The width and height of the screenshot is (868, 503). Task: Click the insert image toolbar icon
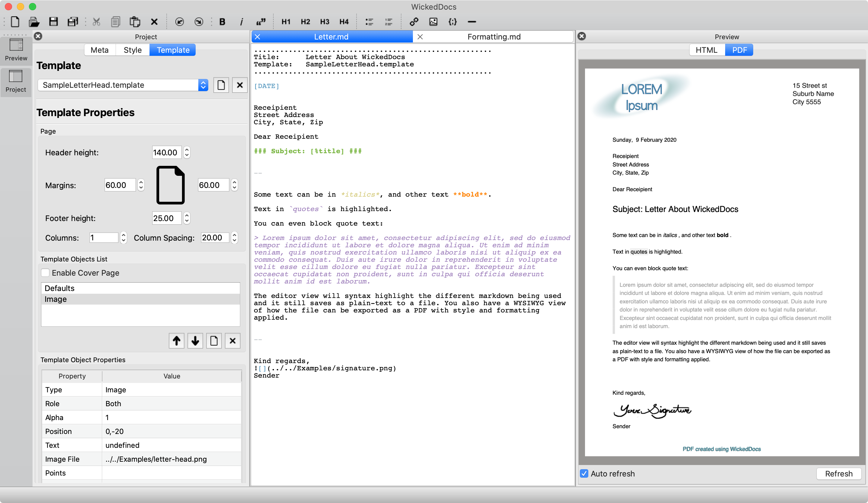point(433,22)
